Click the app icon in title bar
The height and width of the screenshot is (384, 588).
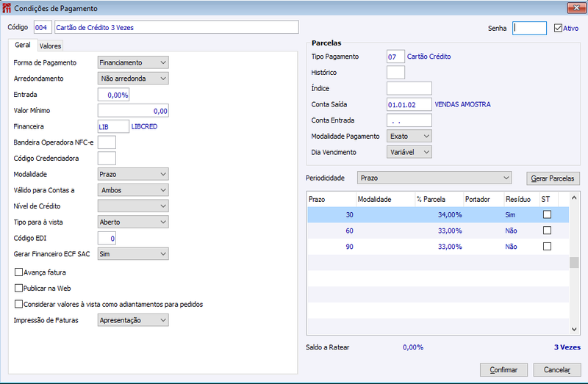(7, 8)
